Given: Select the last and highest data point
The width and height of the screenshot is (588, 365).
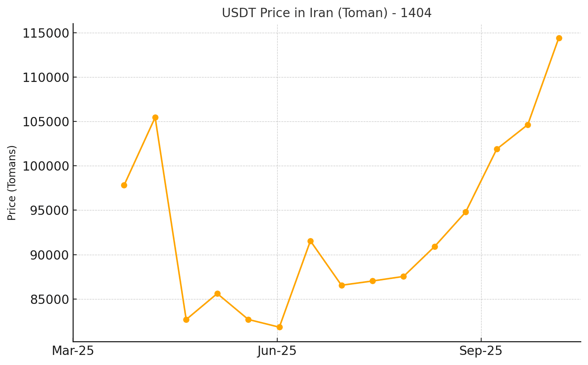Looking at the screenshot, I should pyautogui.click(x=559, y=38).
